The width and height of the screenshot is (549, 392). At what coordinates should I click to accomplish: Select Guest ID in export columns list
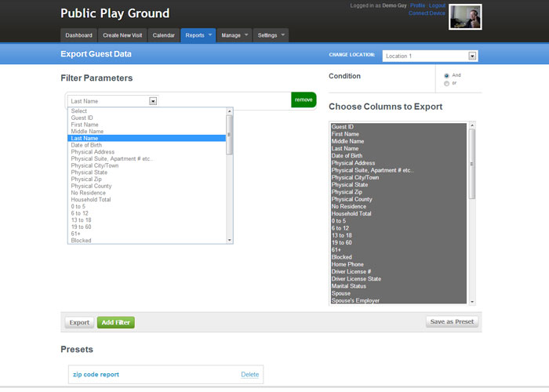point(398,127)
